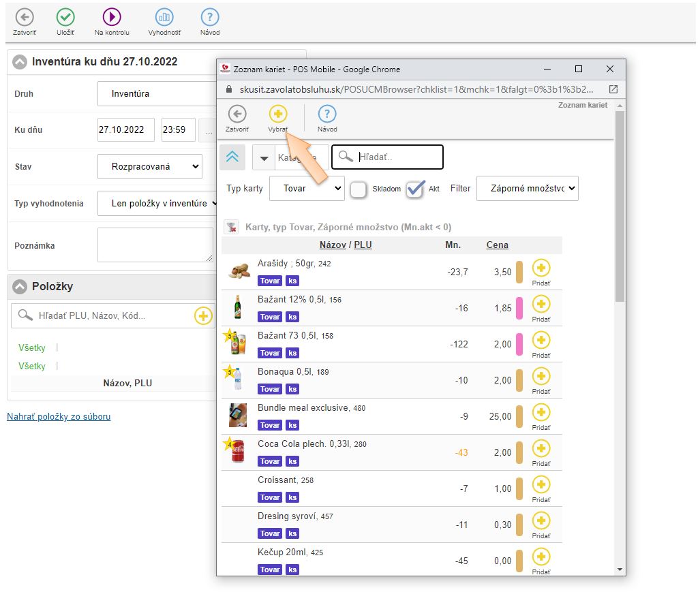The width and height of the screenshot is (700, 592).
Task: Open the Typ karty dropdown
Action: tap(307, 189)
